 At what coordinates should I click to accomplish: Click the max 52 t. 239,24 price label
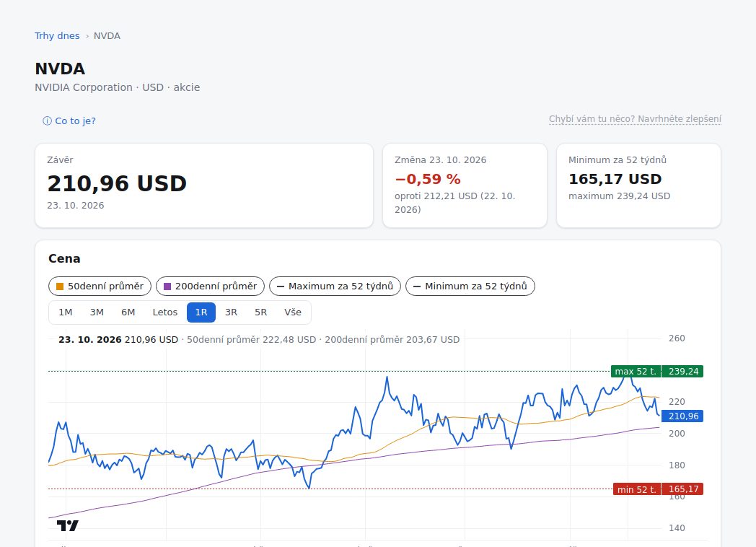[x=656, y=372]
